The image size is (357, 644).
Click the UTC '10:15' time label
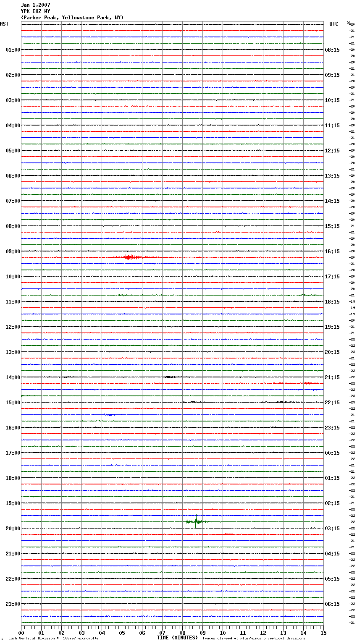332,100
